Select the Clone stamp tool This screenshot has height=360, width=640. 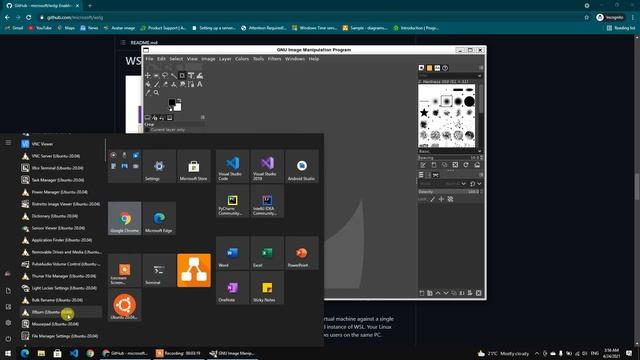pos(173,84)
